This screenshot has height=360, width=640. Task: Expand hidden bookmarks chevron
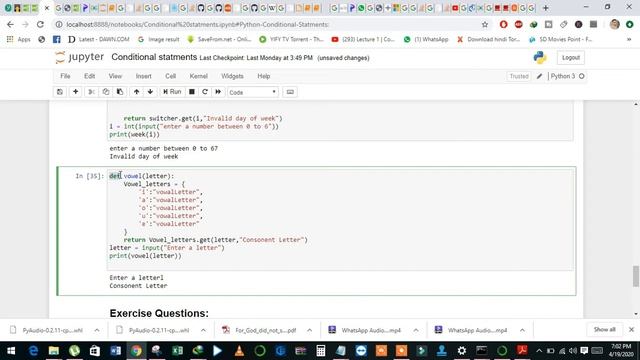629,40
